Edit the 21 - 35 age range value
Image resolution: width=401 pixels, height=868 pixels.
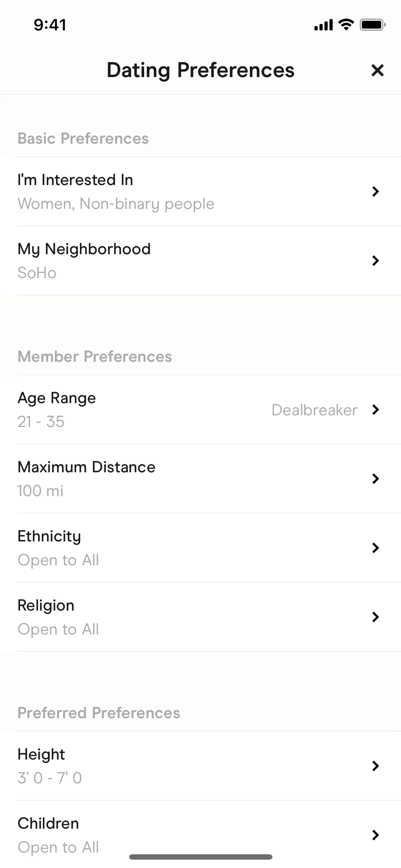click(41, 422)
